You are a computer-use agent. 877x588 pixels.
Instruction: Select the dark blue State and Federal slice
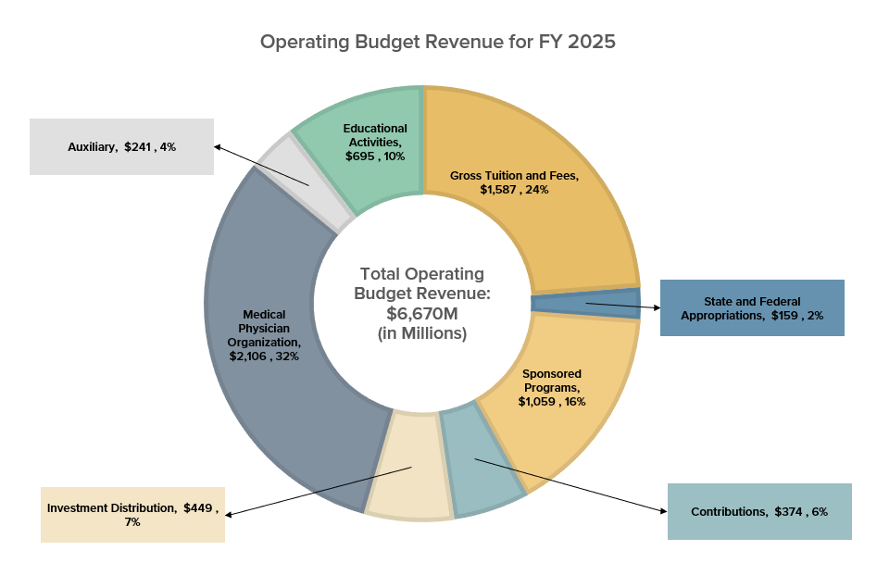[x=583, y=303]
